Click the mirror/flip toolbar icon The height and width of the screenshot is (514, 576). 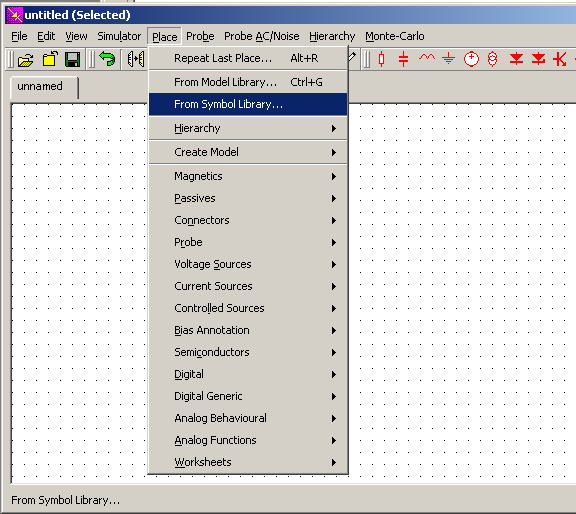point(136,59)
